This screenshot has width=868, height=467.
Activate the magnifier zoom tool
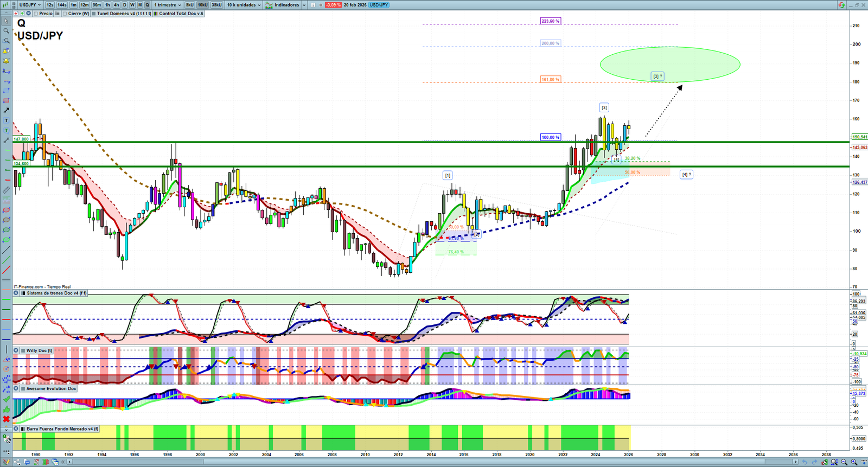(x=6, y=31)
